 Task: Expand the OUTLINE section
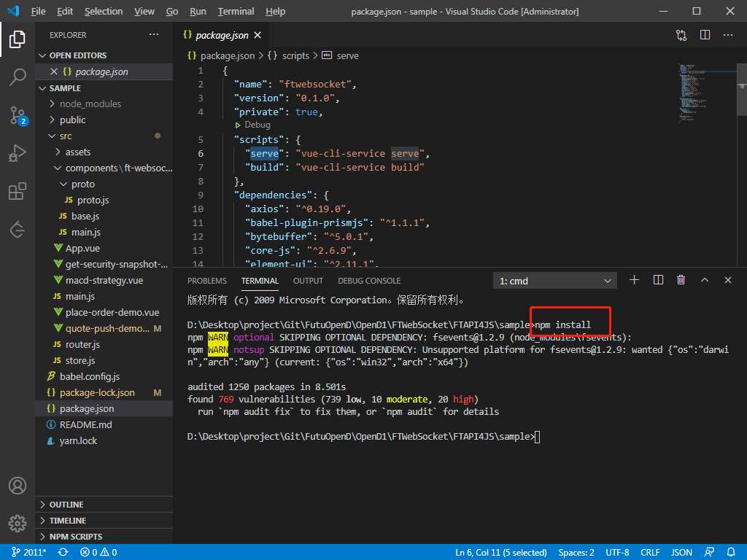[x=66, y=505]
